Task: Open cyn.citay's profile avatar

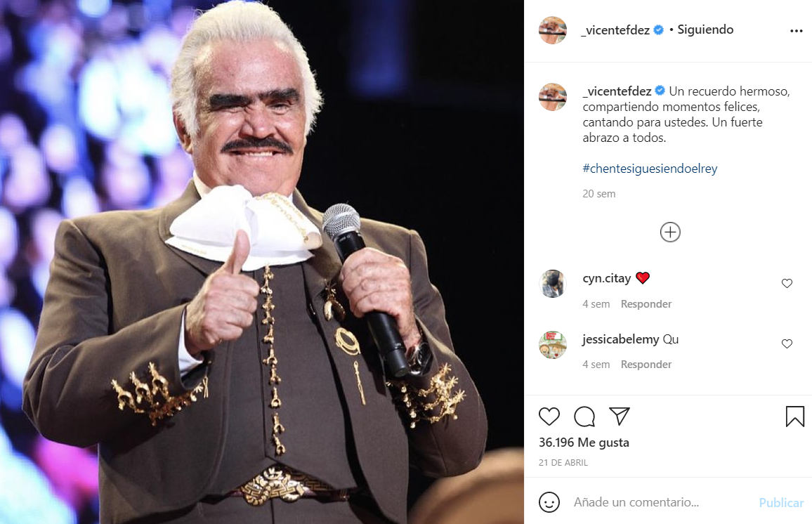Action: (553, 284)
